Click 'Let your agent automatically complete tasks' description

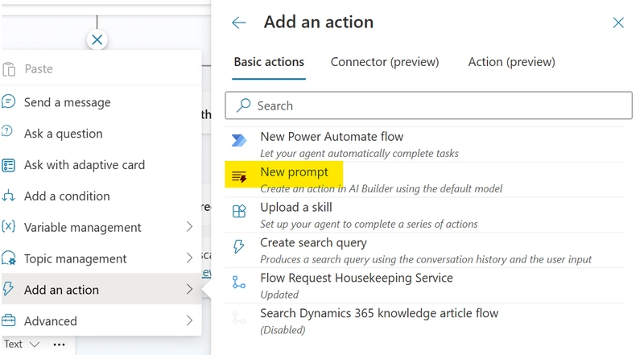coord(359,153)
